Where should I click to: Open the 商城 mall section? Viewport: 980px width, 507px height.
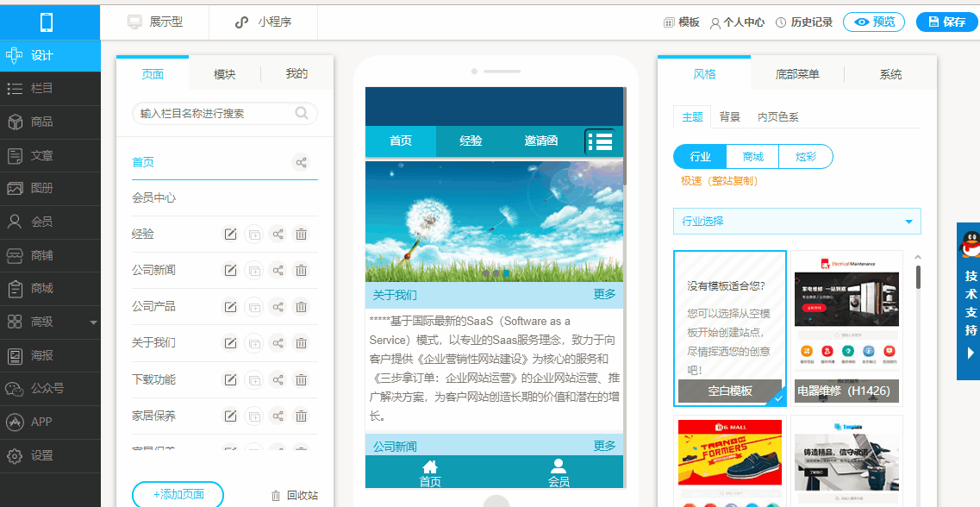pyautogui.click(x=50, y=288)
